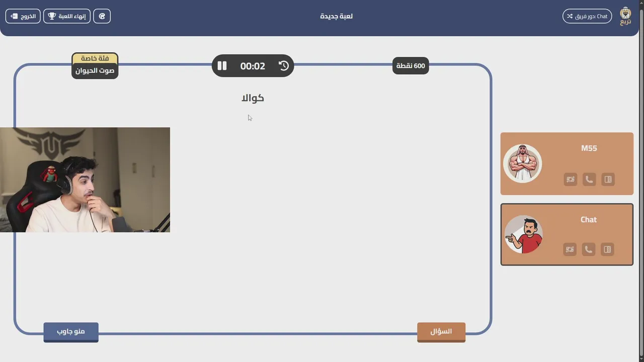
Task: Open the منو جاوب who-answered tab
Action: tap(71, 332)
